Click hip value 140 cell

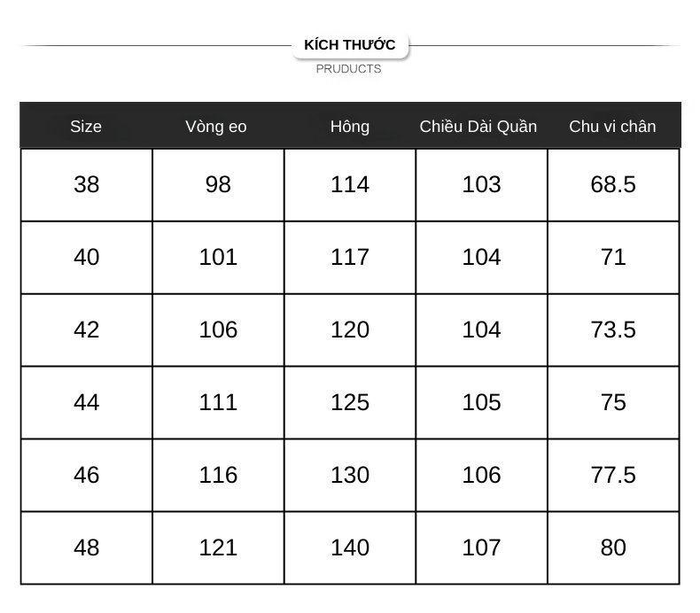350,547
